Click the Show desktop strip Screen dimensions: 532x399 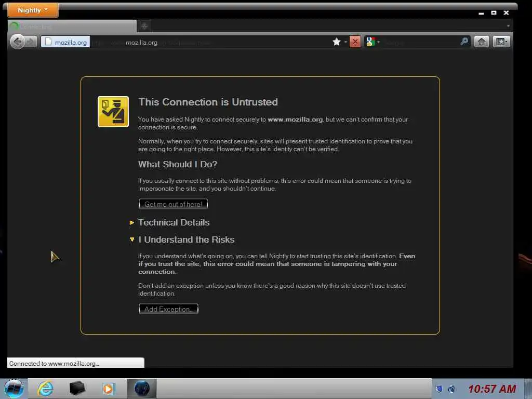click(528, 389)
